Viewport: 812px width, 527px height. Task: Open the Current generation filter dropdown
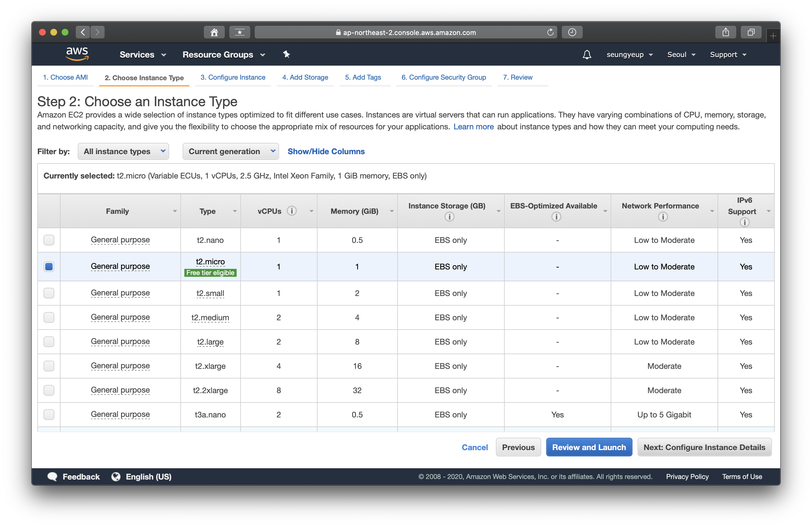[231, 151]
